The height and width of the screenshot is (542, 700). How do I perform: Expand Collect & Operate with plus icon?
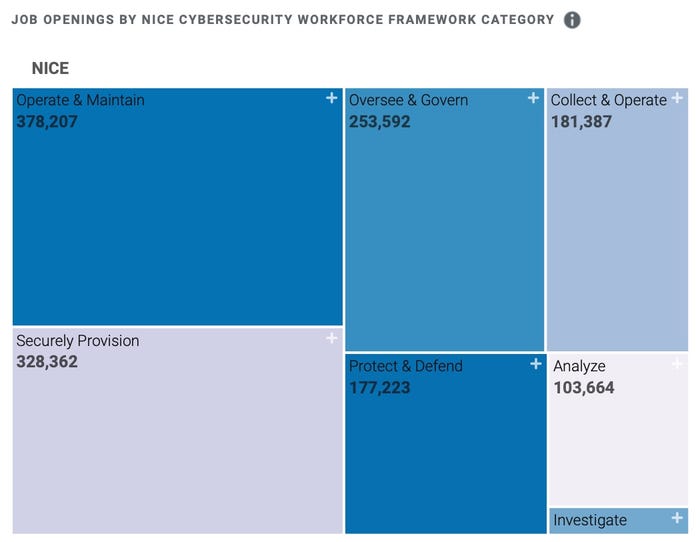pos(677,98)
